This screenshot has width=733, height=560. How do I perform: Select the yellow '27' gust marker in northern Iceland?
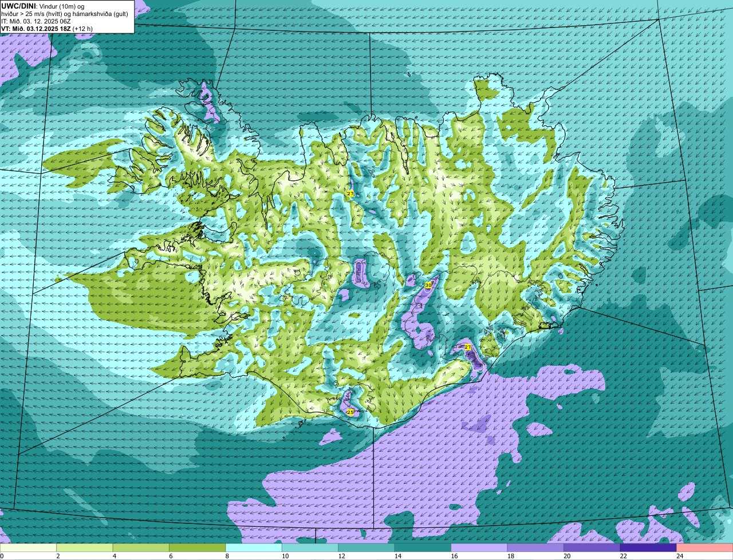(x=350, y=194)
